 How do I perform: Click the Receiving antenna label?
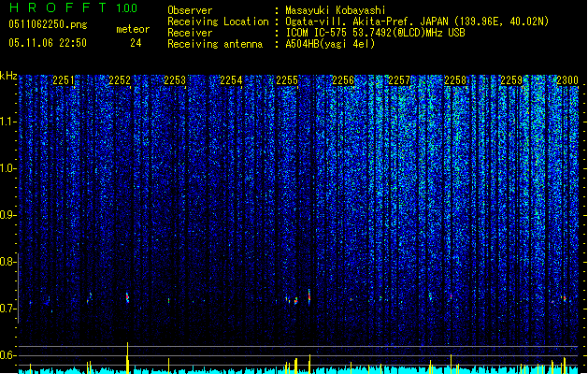[x=215, y=44]
